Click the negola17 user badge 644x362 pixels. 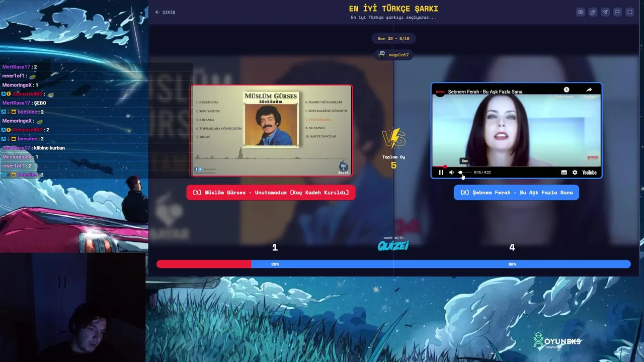coord(394,55)
